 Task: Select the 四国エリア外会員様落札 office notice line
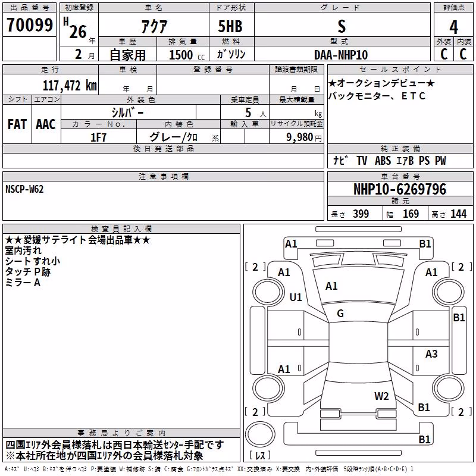(114, 445)
